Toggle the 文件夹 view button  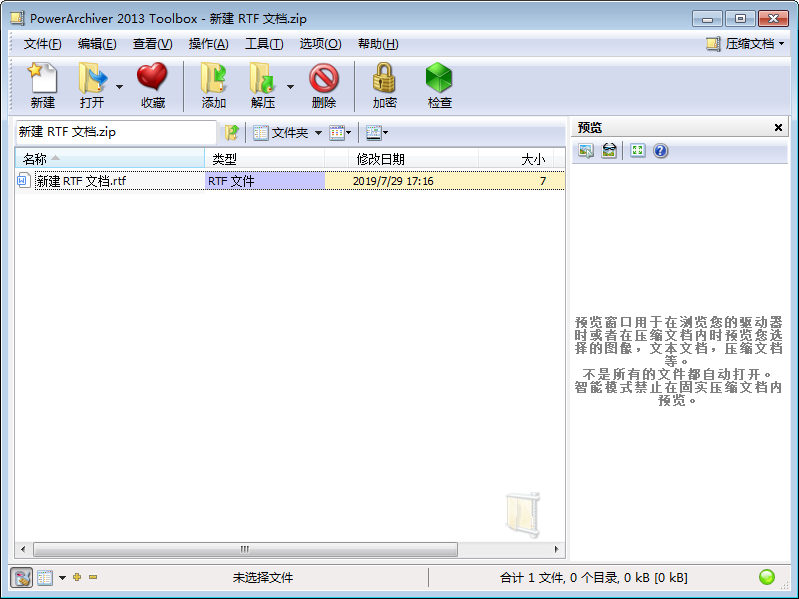[281, 133]
